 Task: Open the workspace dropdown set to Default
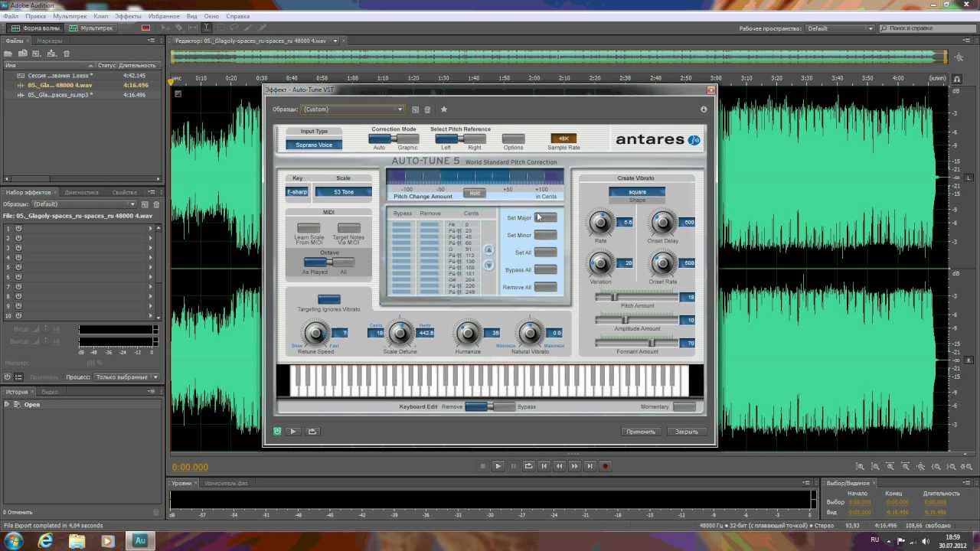pos(839,28)
